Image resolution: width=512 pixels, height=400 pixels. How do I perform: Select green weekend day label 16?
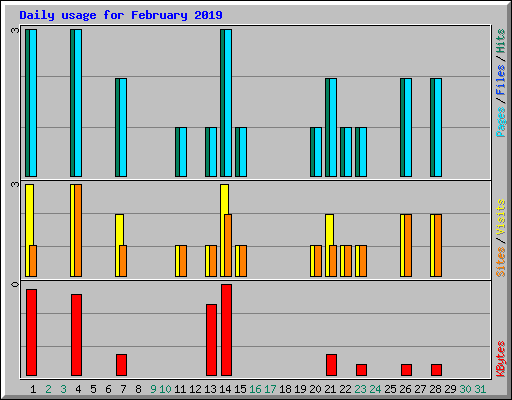pos(255,389)
